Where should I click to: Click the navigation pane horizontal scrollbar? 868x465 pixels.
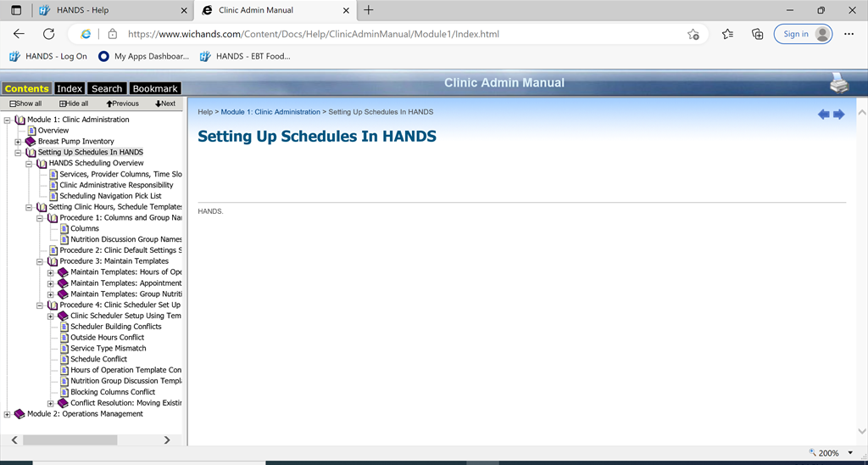tap(70, 440)
